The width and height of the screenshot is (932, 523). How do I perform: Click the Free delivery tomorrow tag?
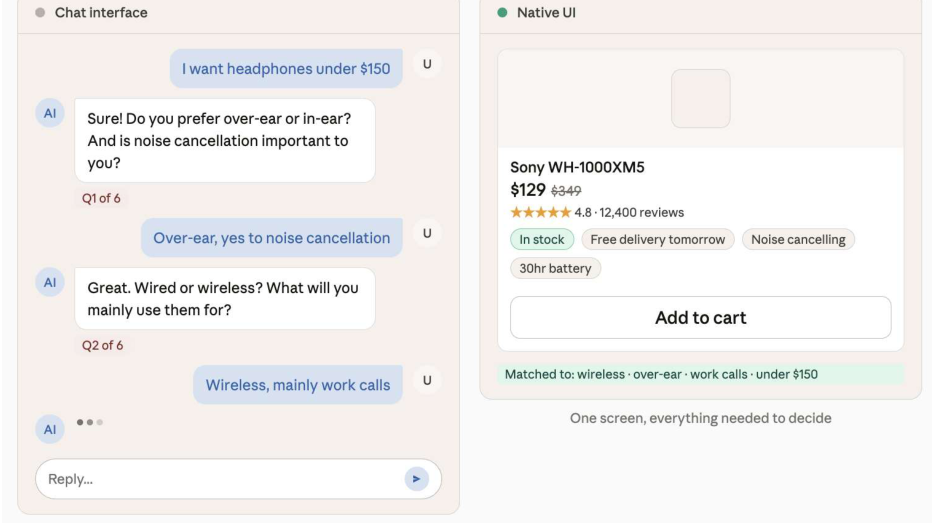(x=657, y=240)
